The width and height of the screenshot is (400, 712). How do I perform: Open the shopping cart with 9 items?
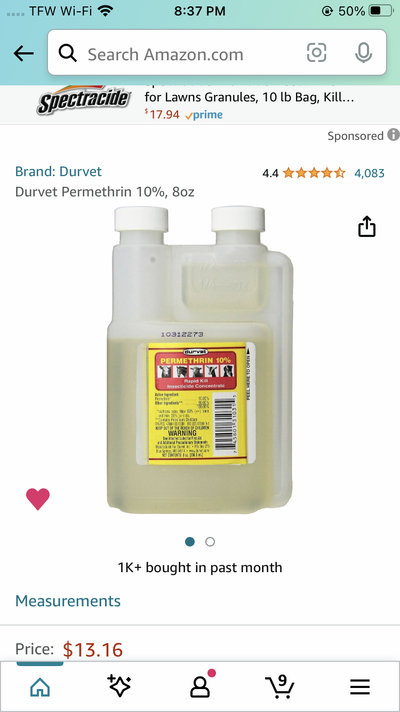[280, 686]
